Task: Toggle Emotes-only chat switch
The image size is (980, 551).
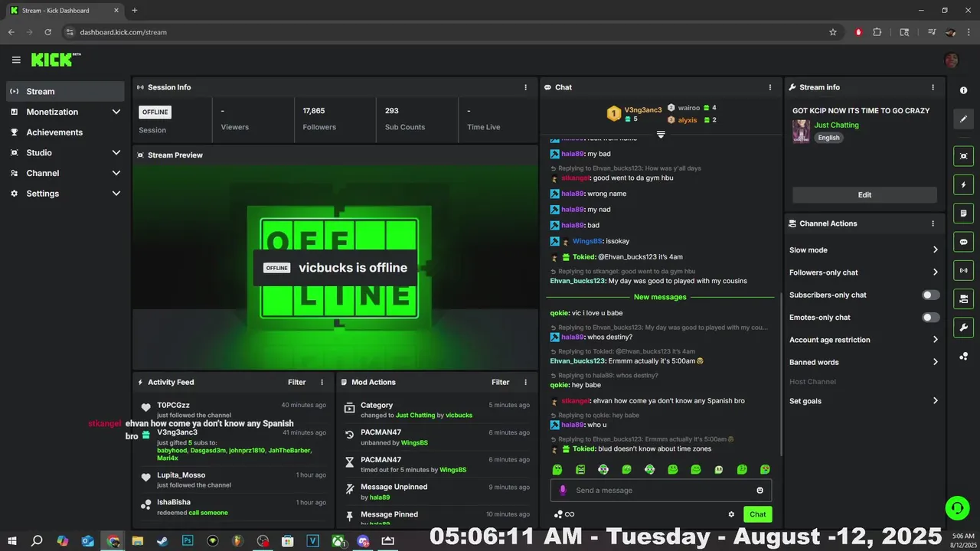Action: pos(930,317)
